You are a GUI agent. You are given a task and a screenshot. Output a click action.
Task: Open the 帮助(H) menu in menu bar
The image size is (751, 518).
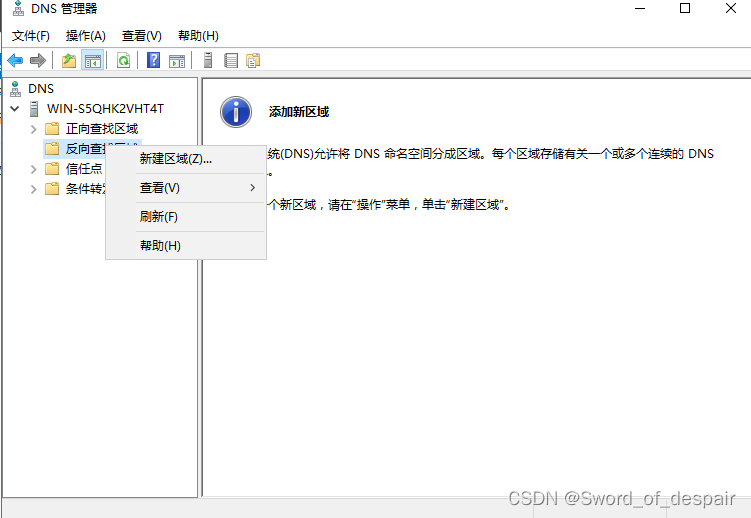point(198,36)
